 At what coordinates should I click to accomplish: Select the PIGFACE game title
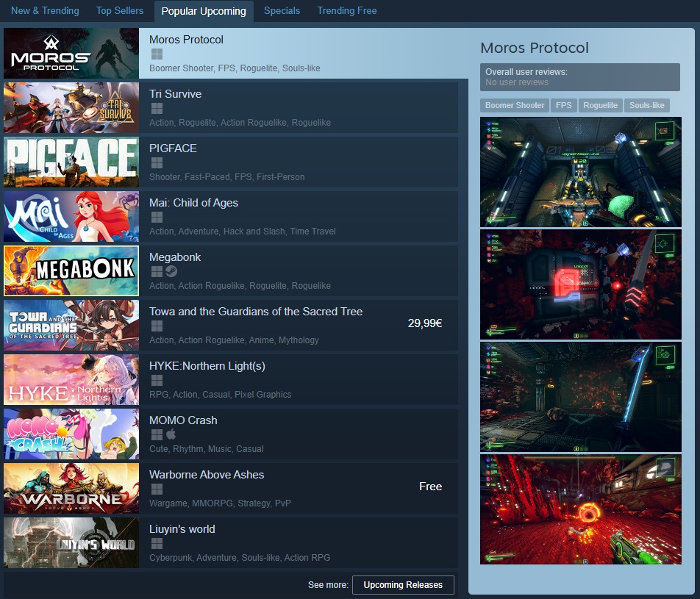coord(173,148)
